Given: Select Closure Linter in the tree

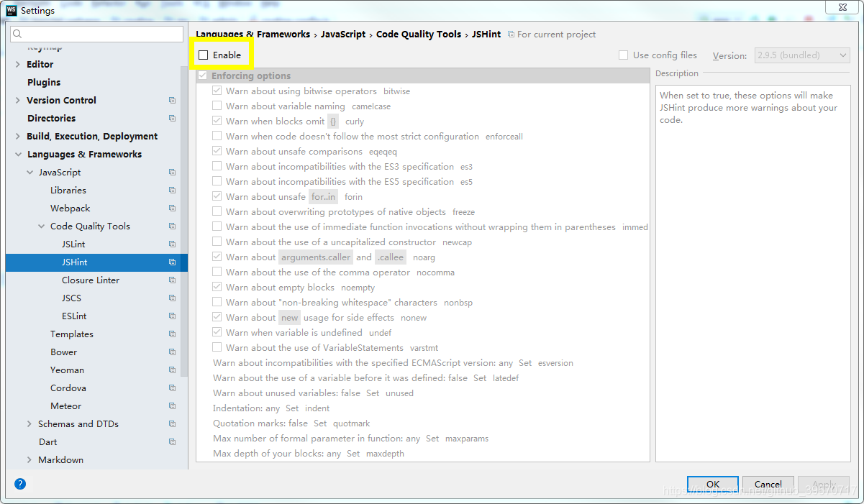Looking at the screenshot, I should pyautogui.click(x=91, y=280).
